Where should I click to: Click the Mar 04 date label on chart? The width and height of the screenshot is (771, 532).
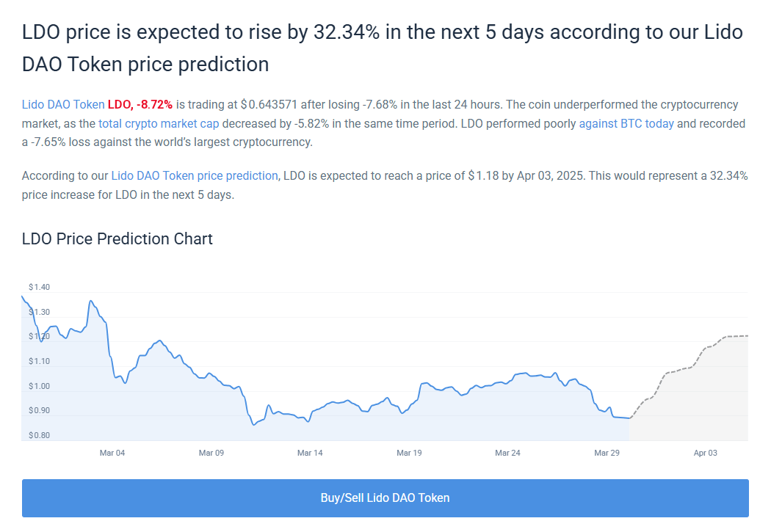112,453
